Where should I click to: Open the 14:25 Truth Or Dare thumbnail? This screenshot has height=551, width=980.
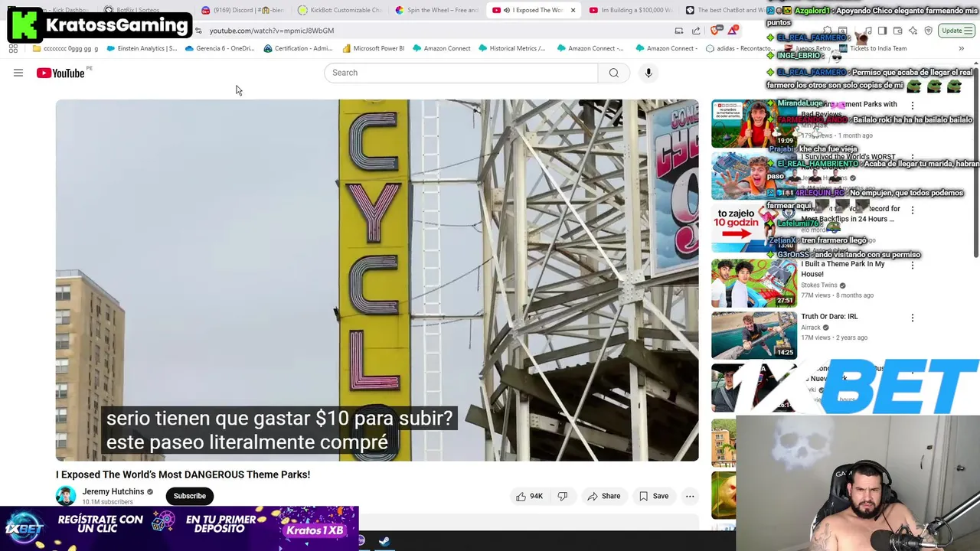click(754, 335)
